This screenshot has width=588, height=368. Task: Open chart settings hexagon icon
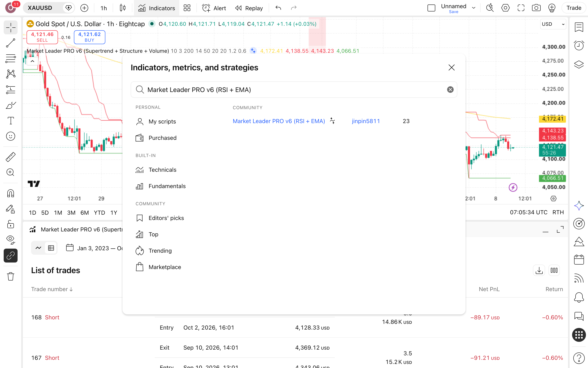pyautogui.click(x=505, y=8)
